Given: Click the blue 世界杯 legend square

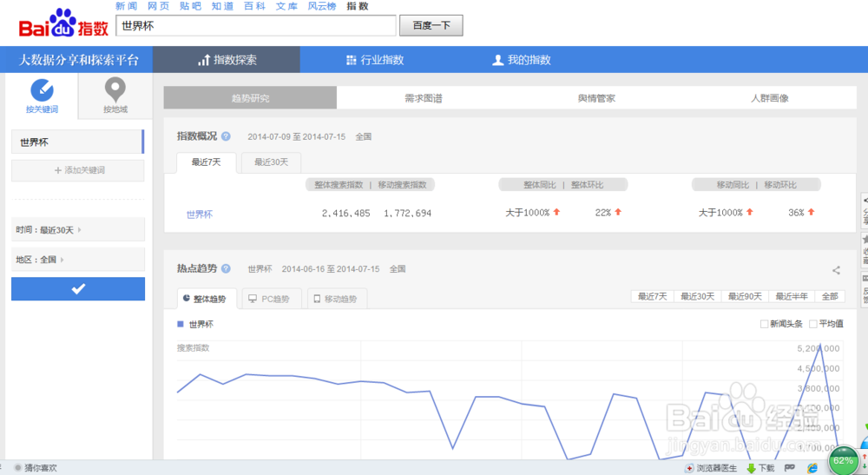Looking at the screenshot, I should pos(180,324).
